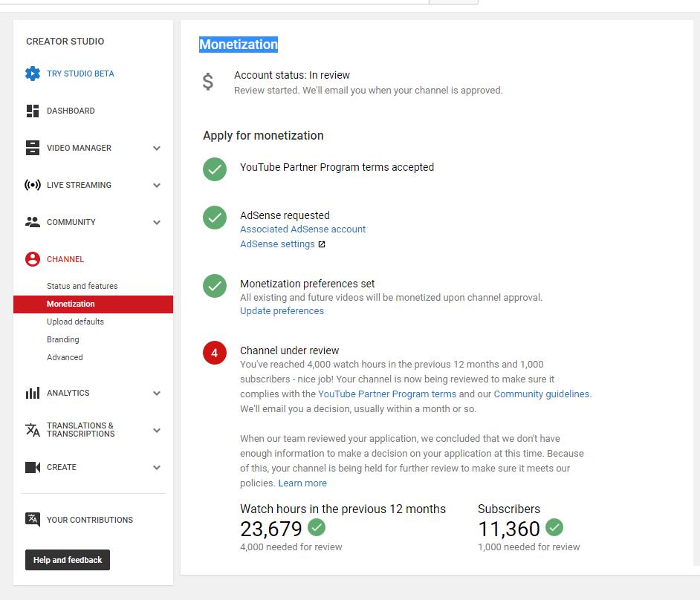Image resolution: width=700 pixels, height=600 pixels.
Task: Open the Channel menu section
Action: [65, 259]
